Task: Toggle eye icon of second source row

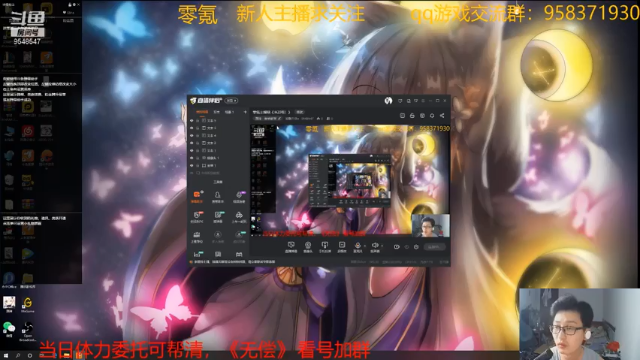Action: pos(191,128)
